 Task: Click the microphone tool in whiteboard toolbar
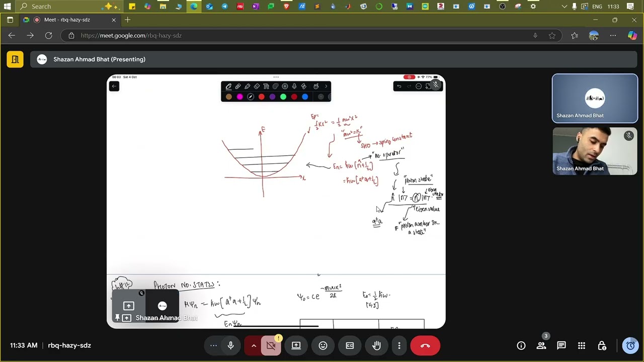[x=294, y=86]
